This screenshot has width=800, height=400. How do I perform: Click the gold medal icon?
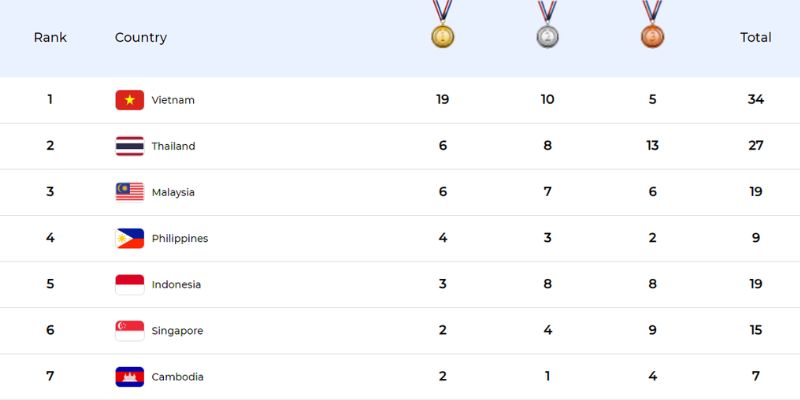[x=442, y=35]
